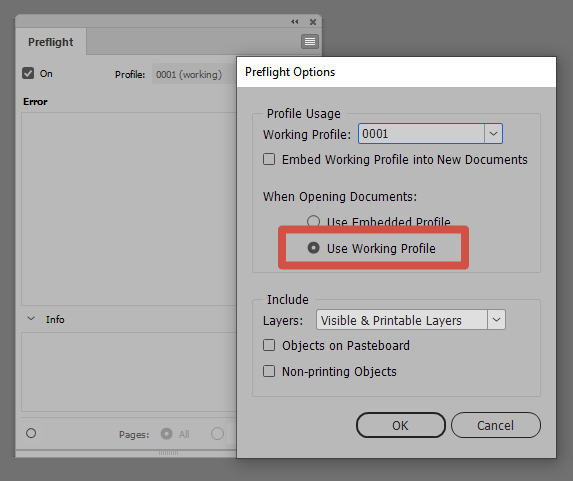The width and height of the screenshot is (573, 481).
Task: Enable Embed Working Profile into New Documents
Action: coord(269,159)
